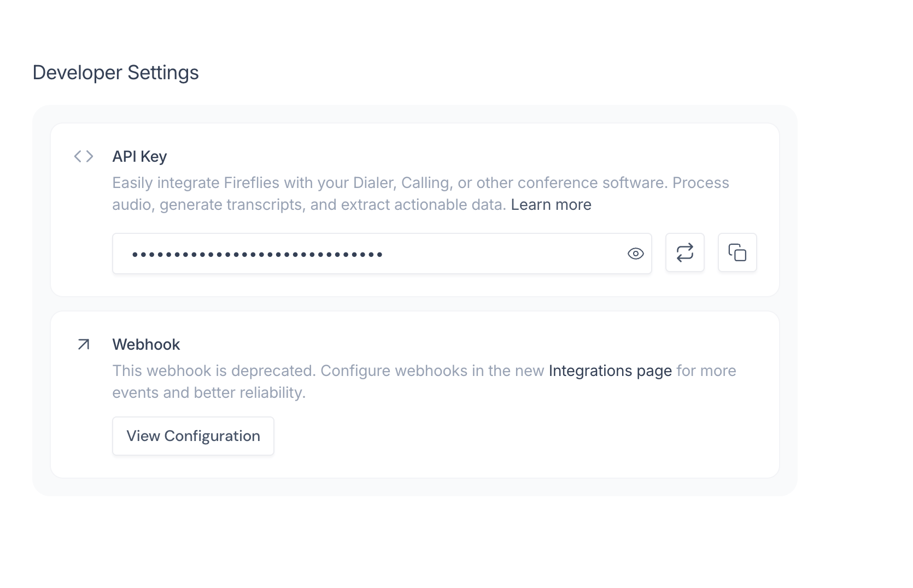Focus the masked API key field
913x588 pixels.
[382, 254]
